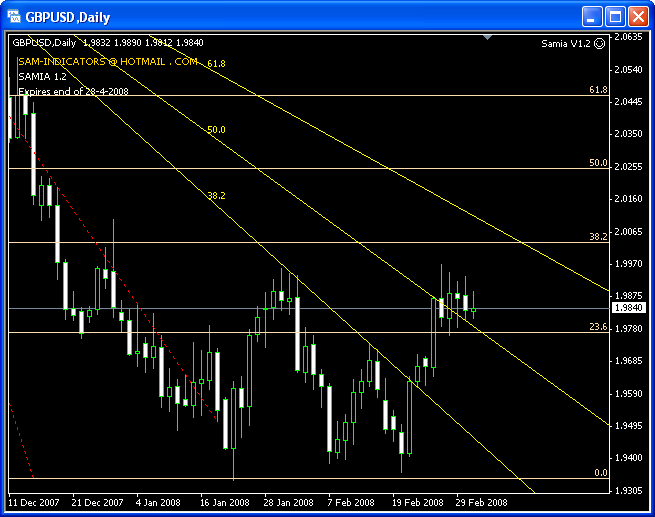Click the 0.0 retracement level label
This screenshot has width=655, height=517.
click(600, 472)
